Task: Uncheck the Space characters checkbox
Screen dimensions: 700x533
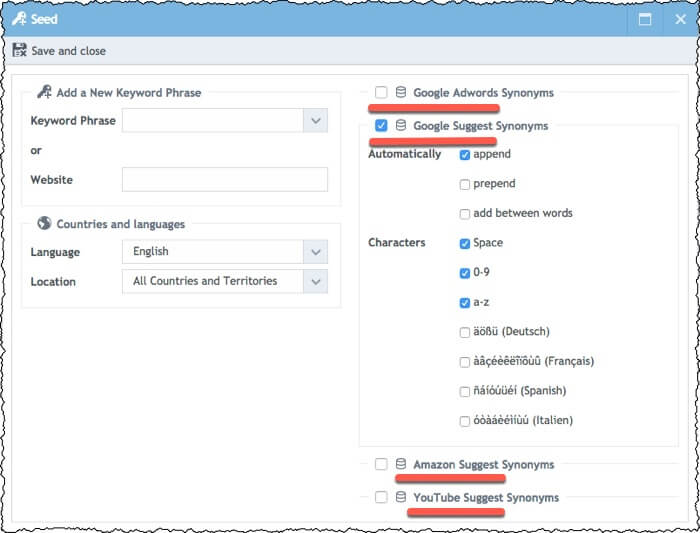Action: [465, 243]
